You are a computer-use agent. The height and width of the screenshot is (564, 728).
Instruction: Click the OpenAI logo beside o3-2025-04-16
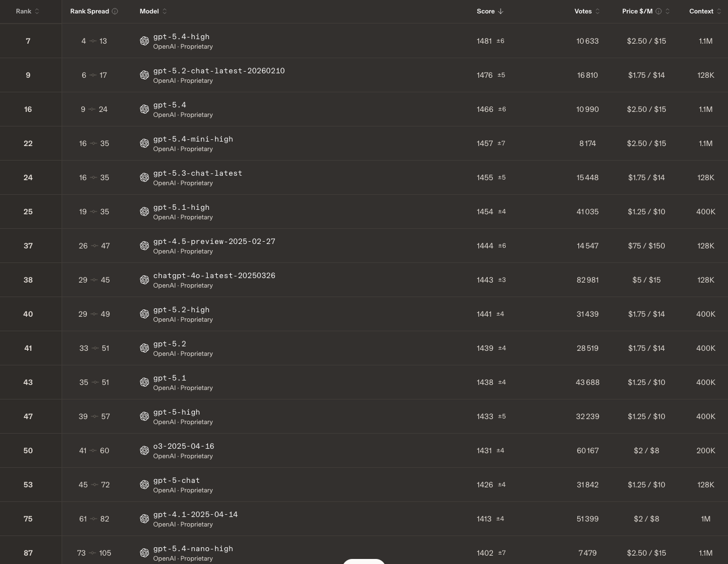point(144,450)
